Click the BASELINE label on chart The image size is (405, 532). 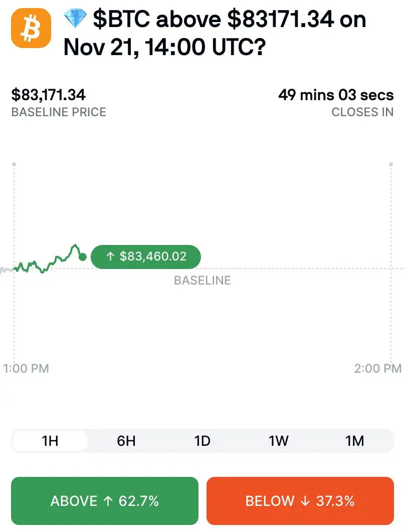click(202, 280)
